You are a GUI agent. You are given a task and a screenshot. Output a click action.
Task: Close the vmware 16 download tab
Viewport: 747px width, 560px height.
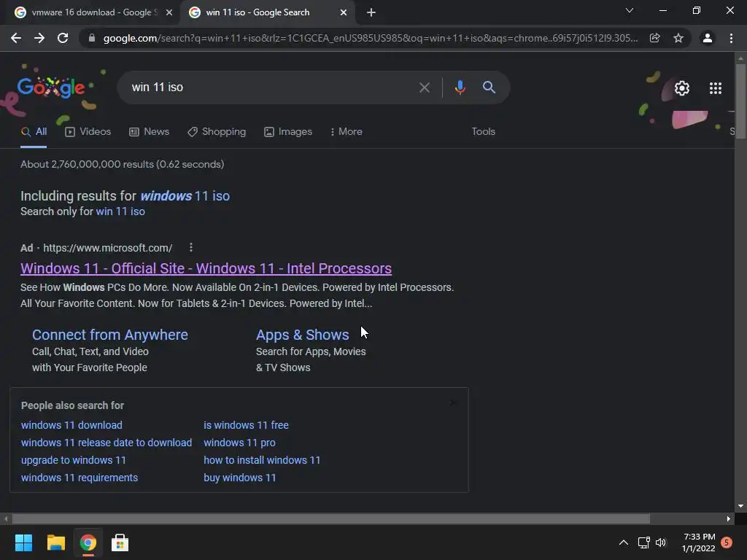tap(169, 12)
